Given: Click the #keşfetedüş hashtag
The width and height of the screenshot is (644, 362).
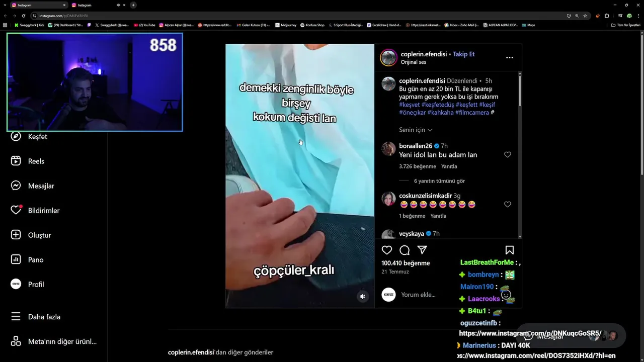Looking at the screenshot, I should point(438,105).
